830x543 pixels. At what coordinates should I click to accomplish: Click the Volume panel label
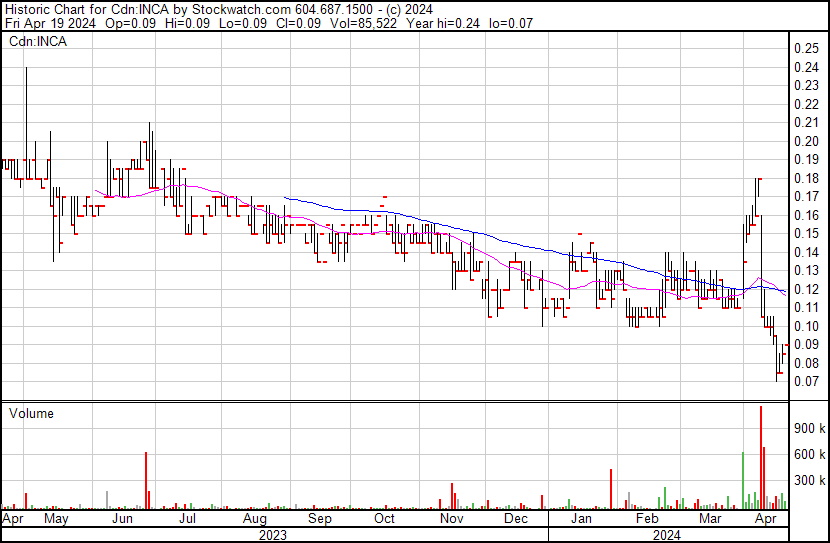(x=31, y=413)
